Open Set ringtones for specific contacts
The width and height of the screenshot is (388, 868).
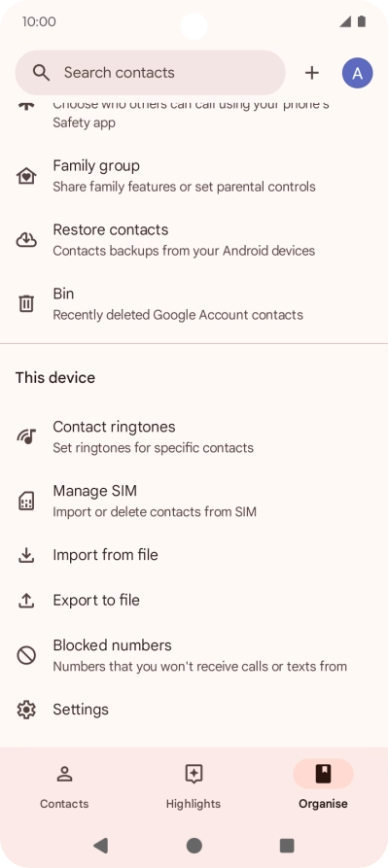[x=154, y=448]
